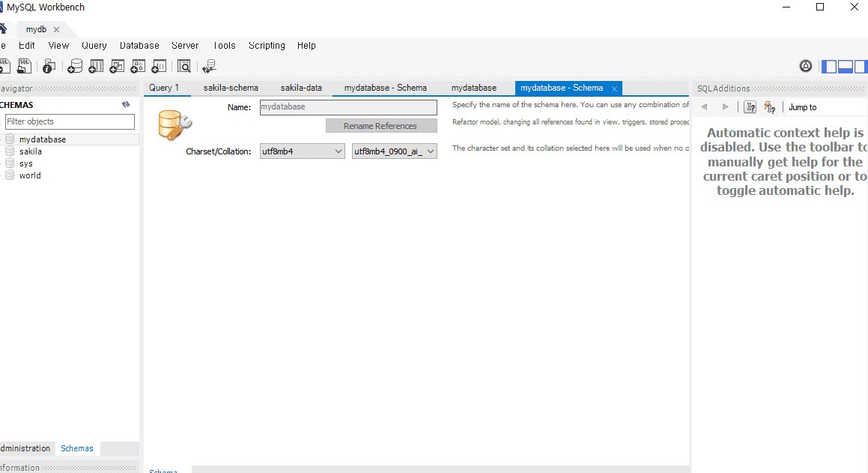This screenshot has width=868, height=473.
Task: Open the Server menu
Action: pos(185,46)
